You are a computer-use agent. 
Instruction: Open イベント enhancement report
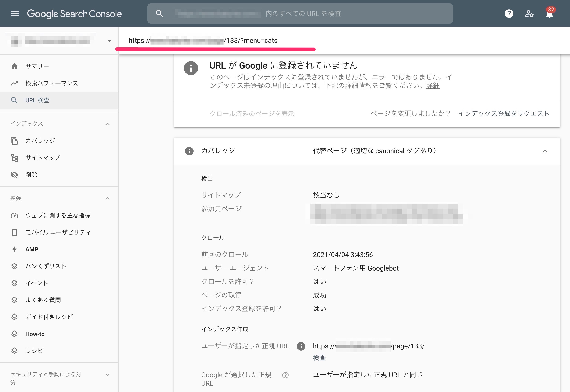(59, 283)
